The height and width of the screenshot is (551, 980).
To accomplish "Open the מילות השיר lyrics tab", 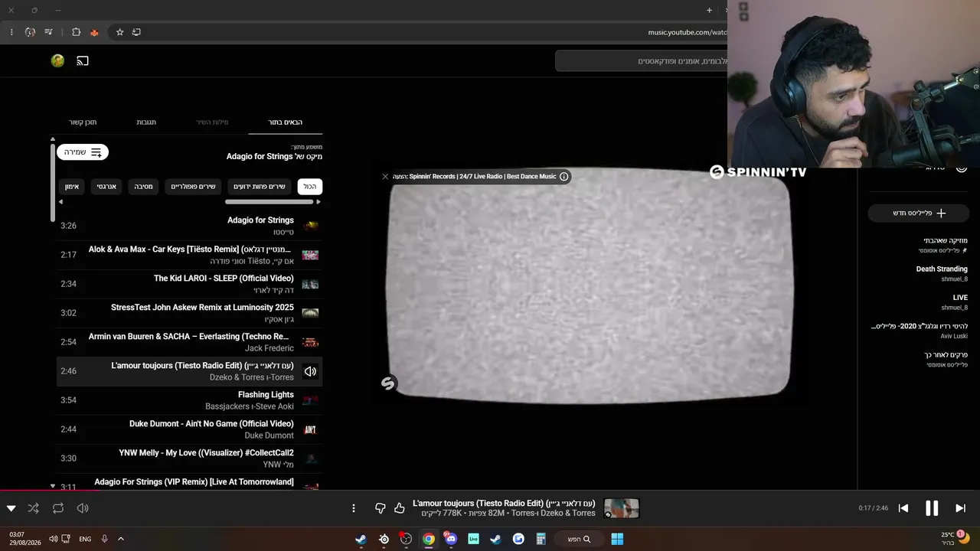I will [x=212, y=122].
